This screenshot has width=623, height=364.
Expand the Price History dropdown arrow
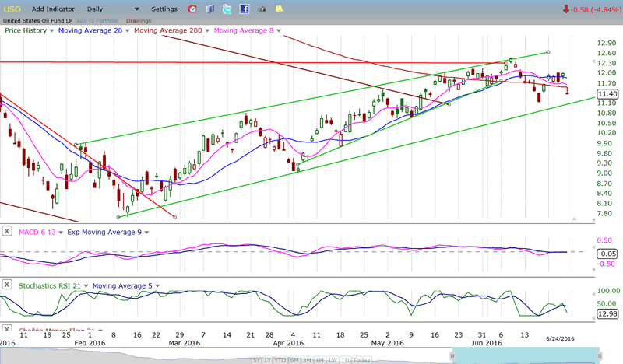[53, 30]
